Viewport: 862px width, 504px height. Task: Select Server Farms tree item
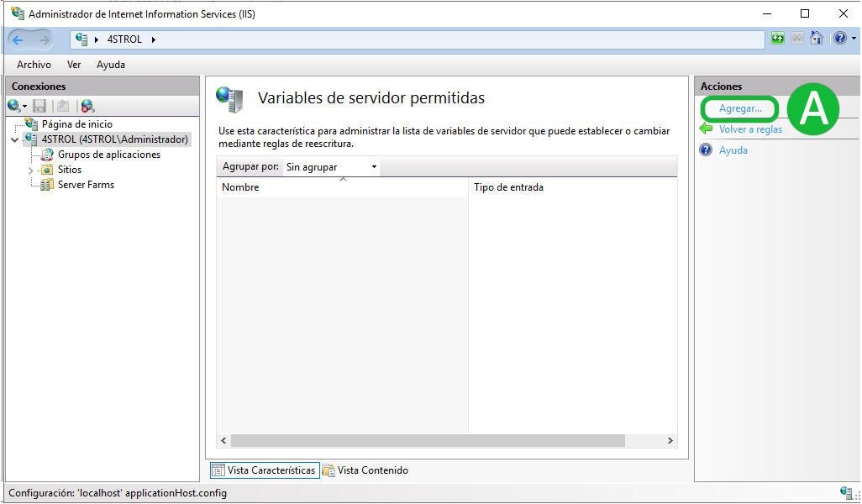coord(87,185)
